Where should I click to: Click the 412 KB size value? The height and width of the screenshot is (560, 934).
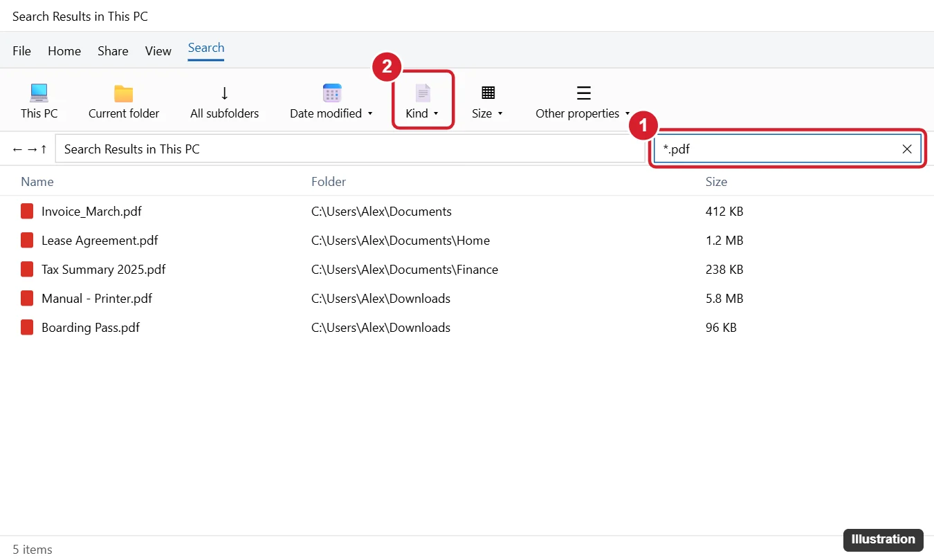724,212
